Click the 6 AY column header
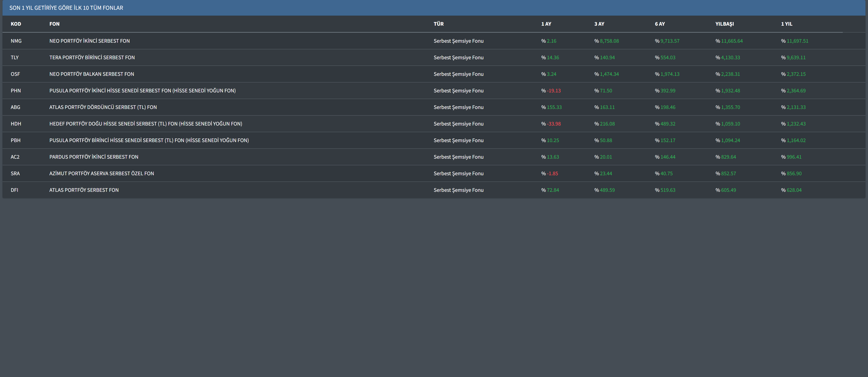The width and height of the screenshot is (868, 377). click(659, 24)
